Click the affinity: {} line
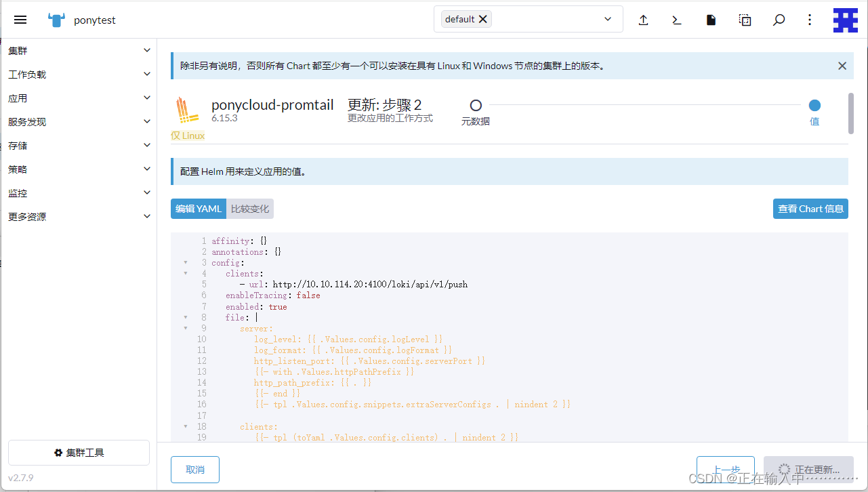 click(239, 241)
